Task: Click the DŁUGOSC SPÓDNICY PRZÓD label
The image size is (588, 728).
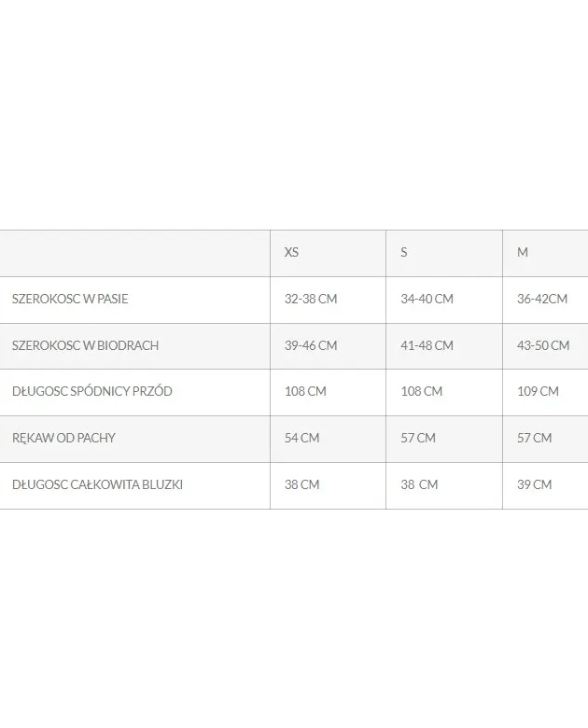Action: tap(92, 392)
